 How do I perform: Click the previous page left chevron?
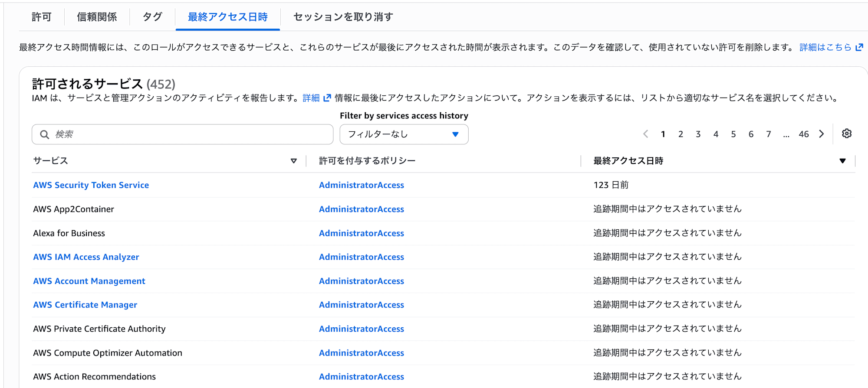coord(645,134)
